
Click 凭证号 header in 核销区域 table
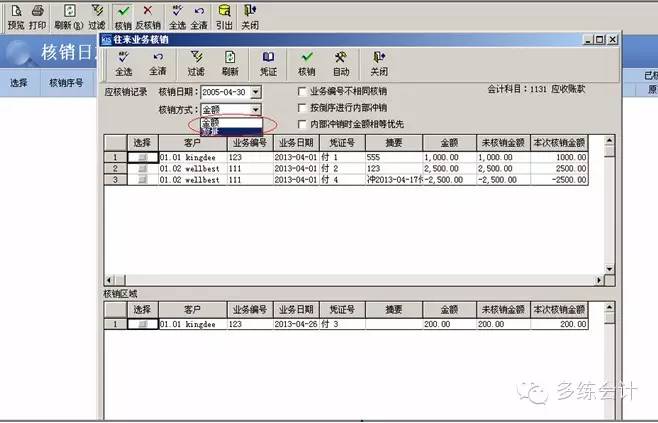pyautogui.click(x=342, y=310)
